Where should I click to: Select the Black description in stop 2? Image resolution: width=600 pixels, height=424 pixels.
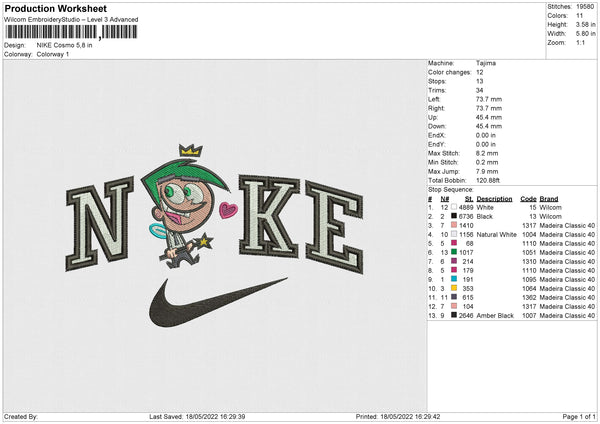coord(485,217)
